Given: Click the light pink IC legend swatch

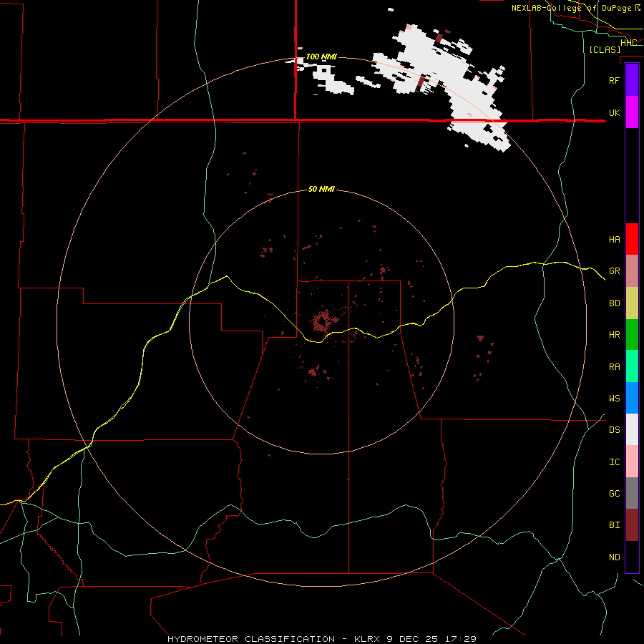Looking at the screenshot, I should (632, 462).
